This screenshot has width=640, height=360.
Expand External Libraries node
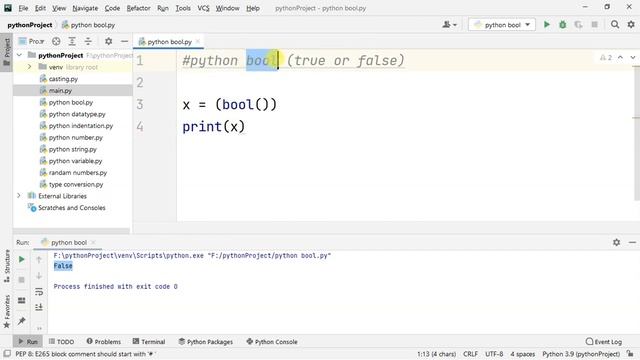pyautogui.click(x=19, y=196)
